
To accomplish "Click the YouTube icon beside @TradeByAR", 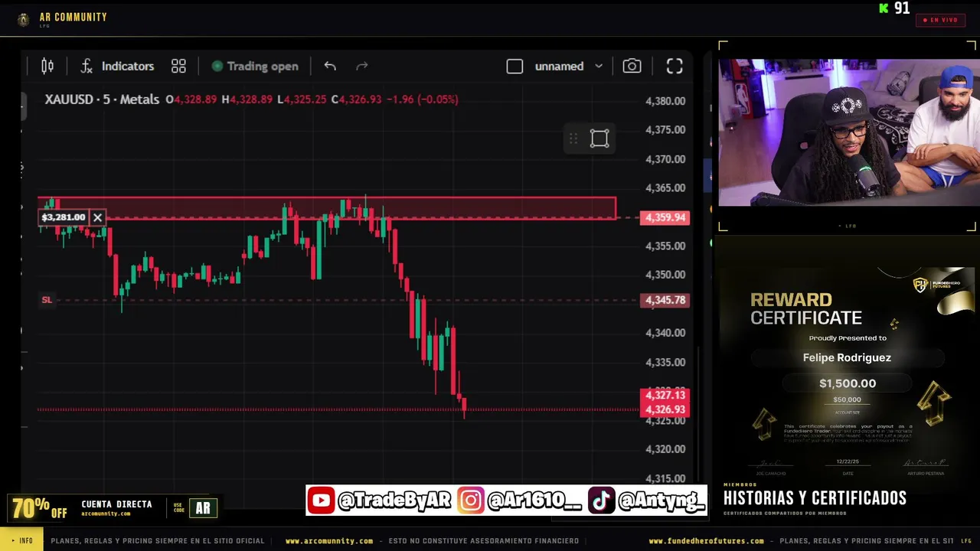I will pos(322,500).
